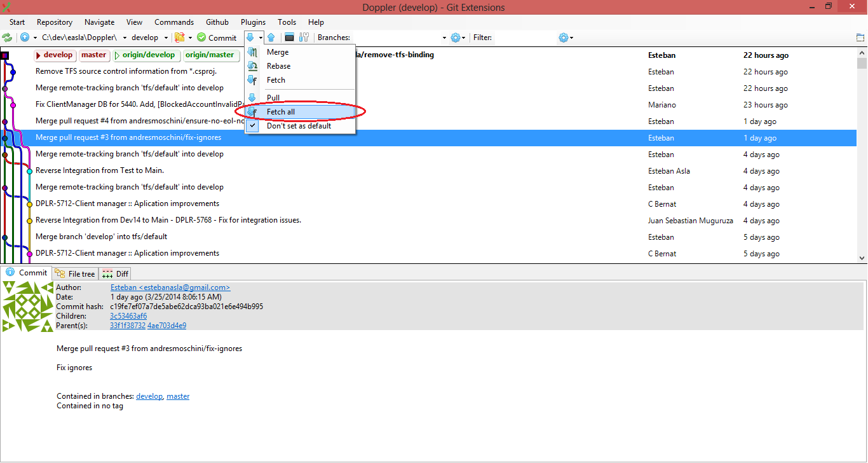Switch to the Diff tab

point(115,273)
